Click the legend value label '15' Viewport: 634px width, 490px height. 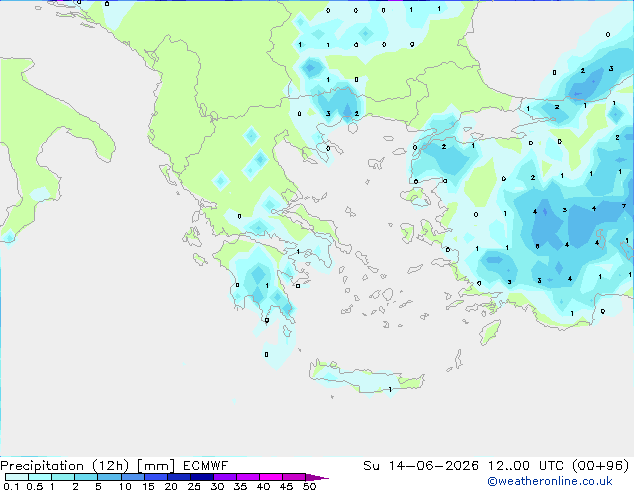point(148,486)
